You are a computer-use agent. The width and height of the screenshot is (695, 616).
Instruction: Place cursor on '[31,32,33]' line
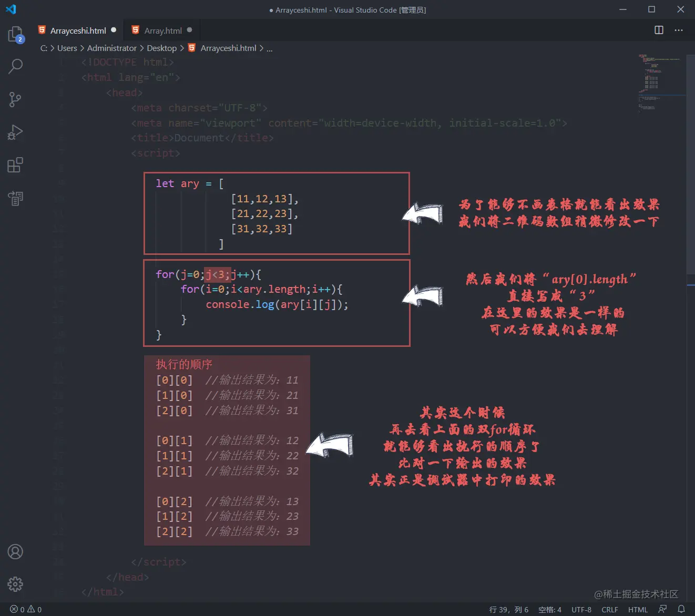pyautogui.click(x=262, y=229)
